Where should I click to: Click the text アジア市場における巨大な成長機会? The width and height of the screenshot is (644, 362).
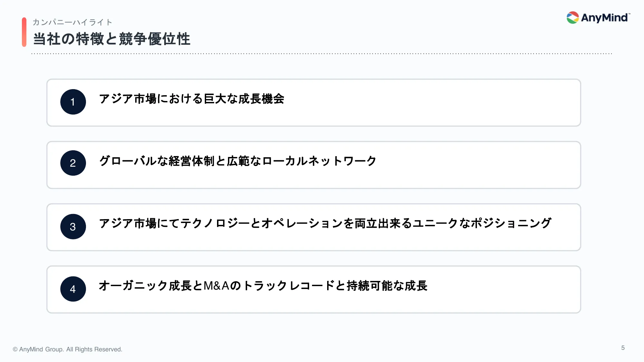192,99
